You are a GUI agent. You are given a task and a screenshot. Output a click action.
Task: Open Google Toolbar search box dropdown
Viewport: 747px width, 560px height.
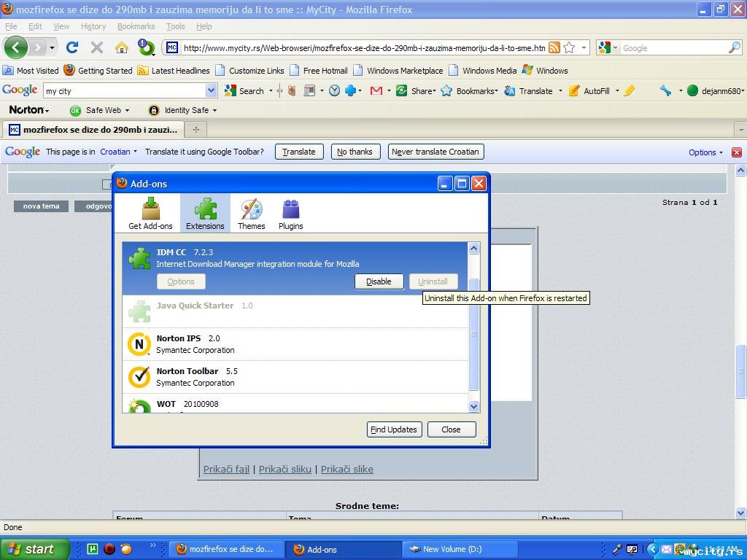point(211,90)
